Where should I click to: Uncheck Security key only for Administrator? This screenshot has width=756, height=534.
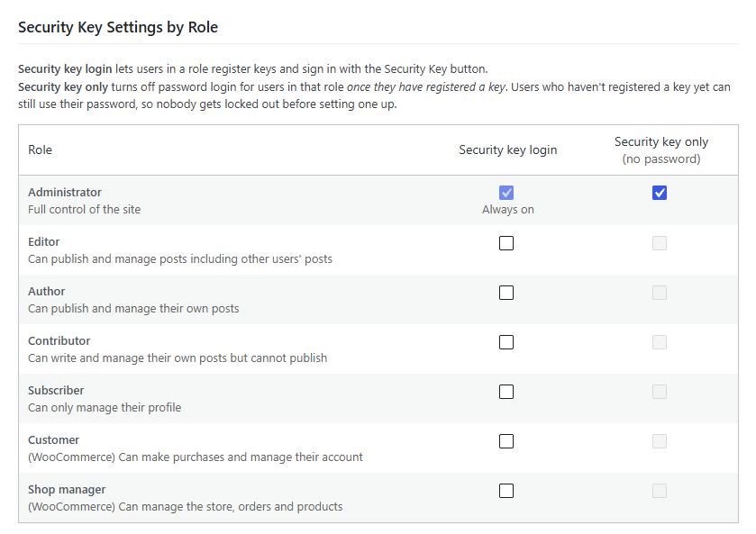[x=660, y=193]
